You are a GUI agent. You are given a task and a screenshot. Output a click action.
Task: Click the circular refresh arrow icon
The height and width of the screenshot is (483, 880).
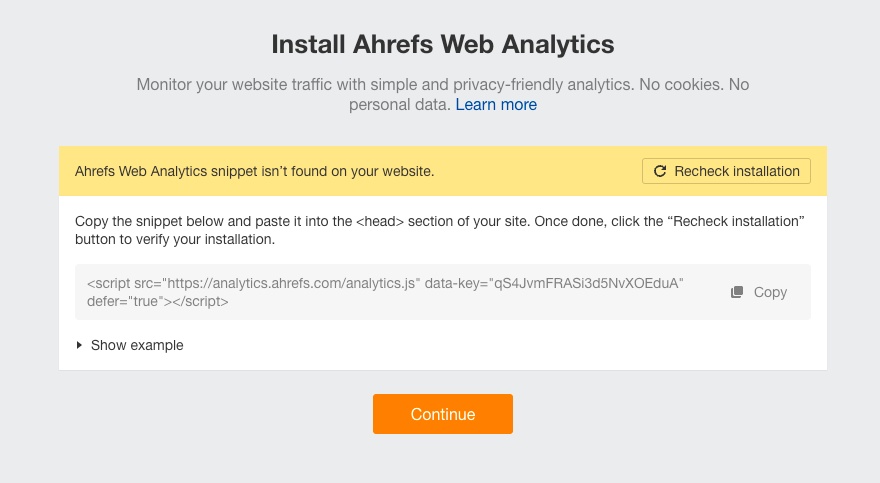660,171
